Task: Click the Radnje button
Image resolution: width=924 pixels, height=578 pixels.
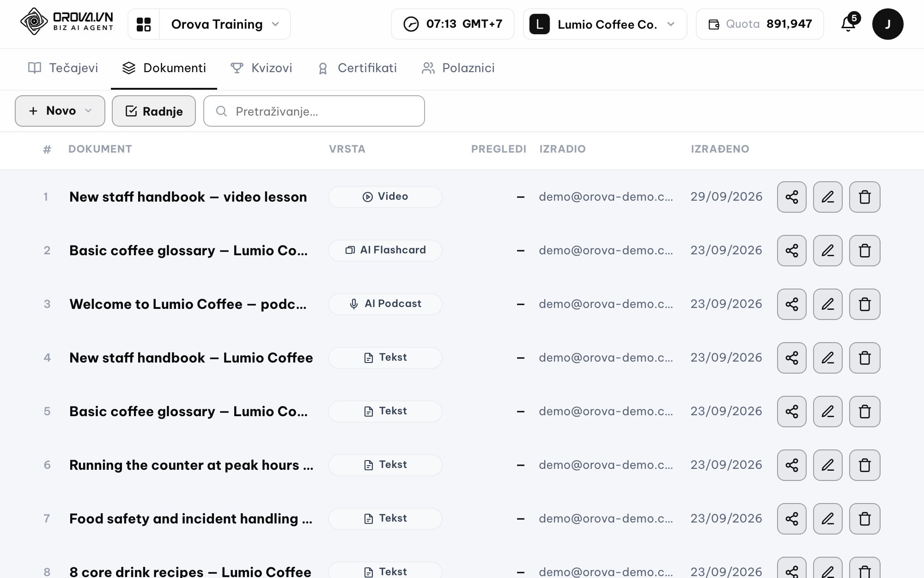Action: (154, 111)
